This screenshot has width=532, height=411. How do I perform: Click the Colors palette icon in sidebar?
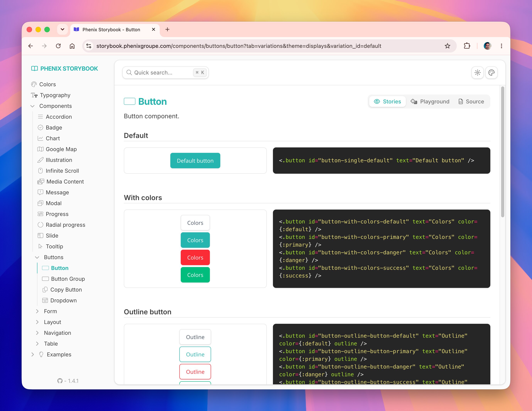pyautogui.click(x=34, y=84)
